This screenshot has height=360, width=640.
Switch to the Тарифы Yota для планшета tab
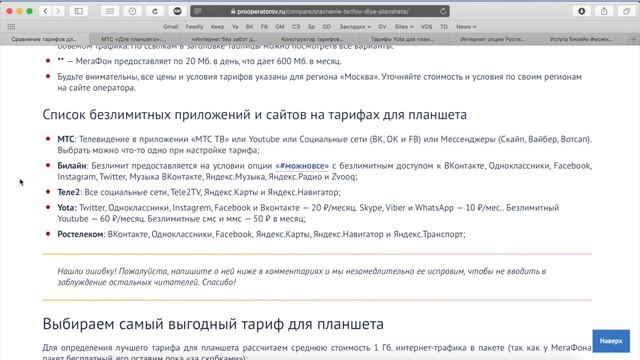click(x=402, y=39)
